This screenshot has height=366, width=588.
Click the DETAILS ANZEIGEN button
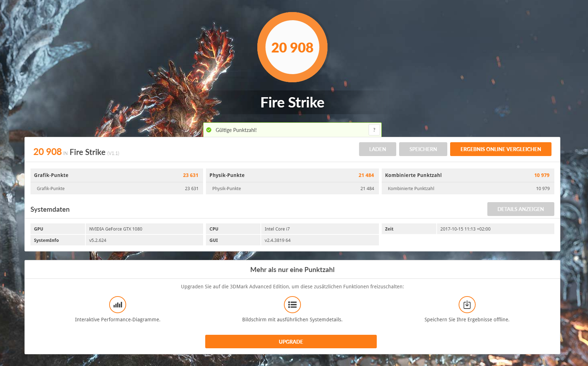tap(521, 209)
